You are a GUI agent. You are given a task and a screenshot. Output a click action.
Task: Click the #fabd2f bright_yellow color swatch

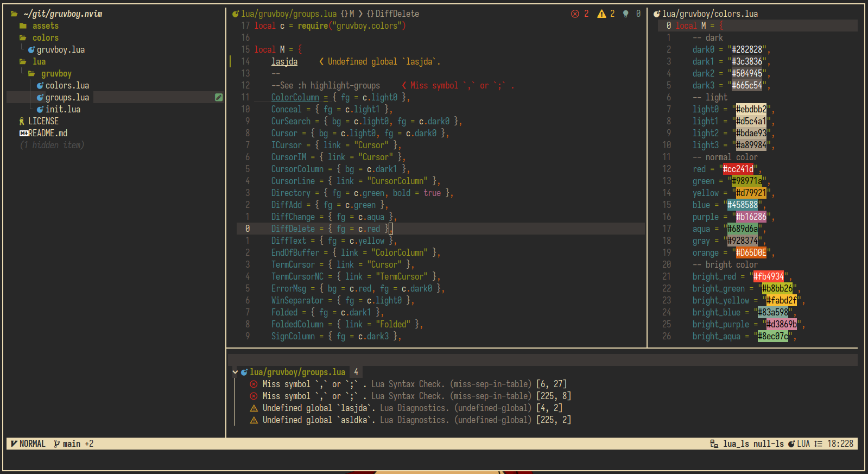click(x=782, y=301)
